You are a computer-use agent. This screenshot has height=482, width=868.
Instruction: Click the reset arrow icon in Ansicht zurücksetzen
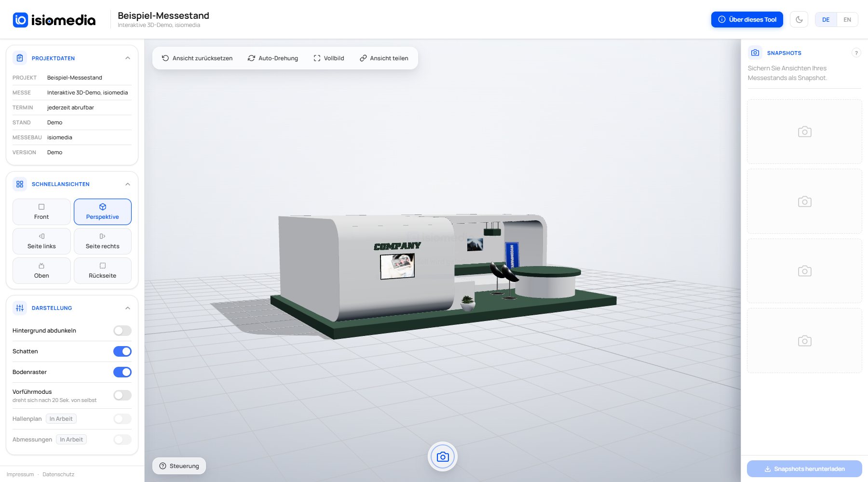tap(165, 58)
